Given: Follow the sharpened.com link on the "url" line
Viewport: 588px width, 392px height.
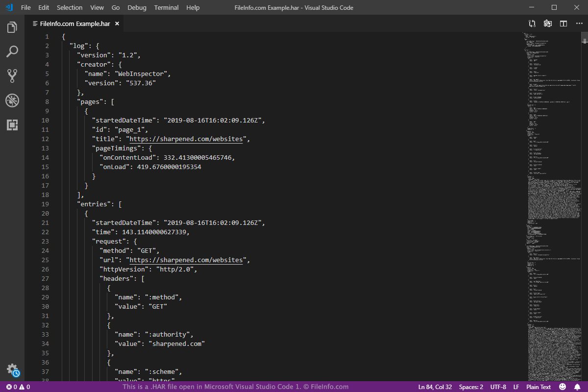Looking at the screenshot, I should click(x=186, y=260).
